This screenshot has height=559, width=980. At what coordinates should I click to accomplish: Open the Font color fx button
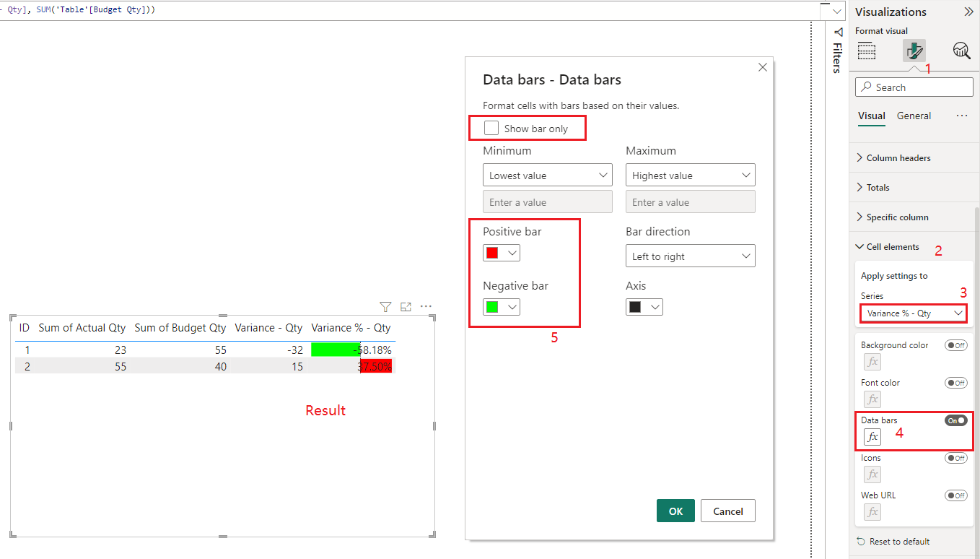point(872,399)
